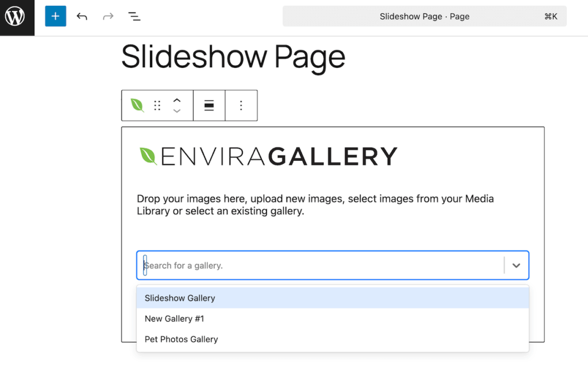
Task: Click the Undo arrow icon
Action: (82, 16)
